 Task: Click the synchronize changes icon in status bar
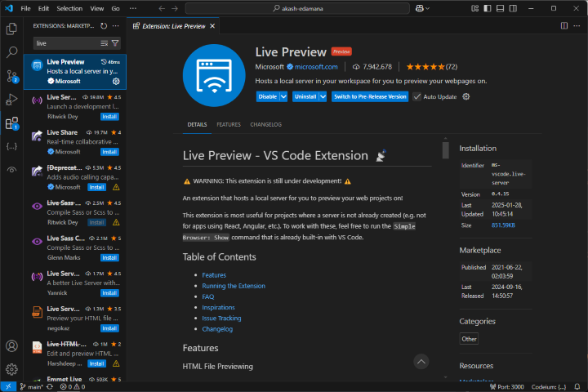[50, 387]
